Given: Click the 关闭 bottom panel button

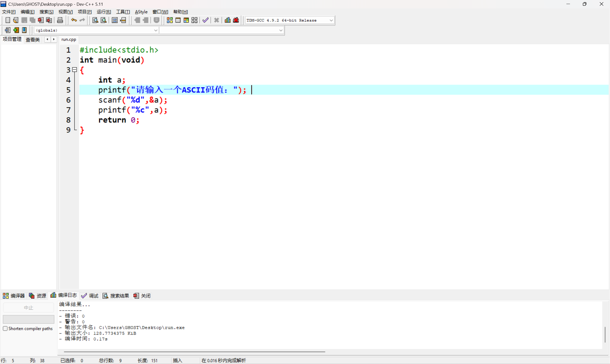Looking at the screenshot, I should 142,296.
